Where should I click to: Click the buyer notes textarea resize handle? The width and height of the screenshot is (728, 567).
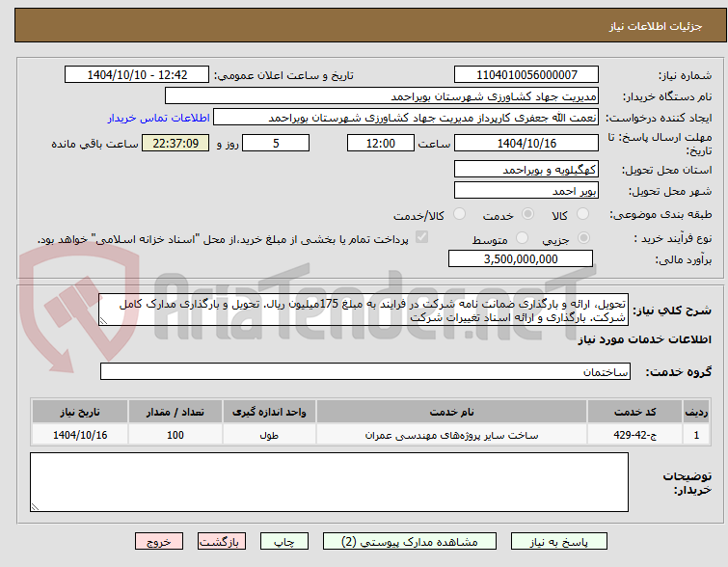tap(36, 506)
